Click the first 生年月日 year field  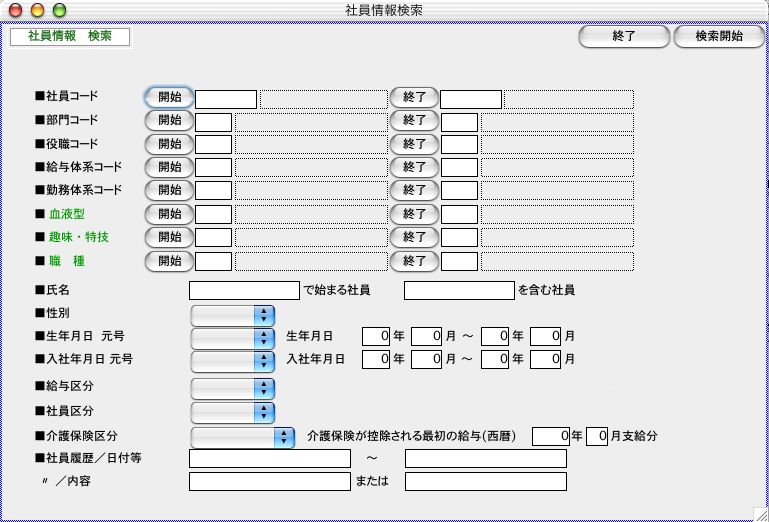(x=375, y=336)
